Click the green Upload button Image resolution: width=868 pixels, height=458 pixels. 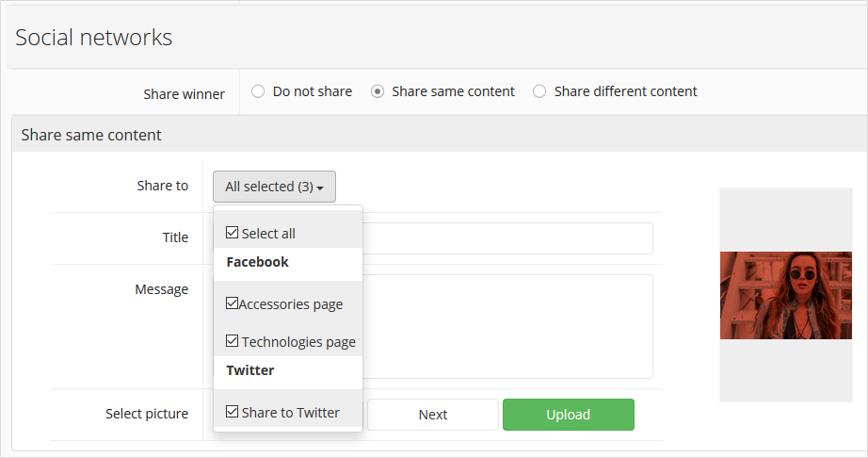pos(569,415)
